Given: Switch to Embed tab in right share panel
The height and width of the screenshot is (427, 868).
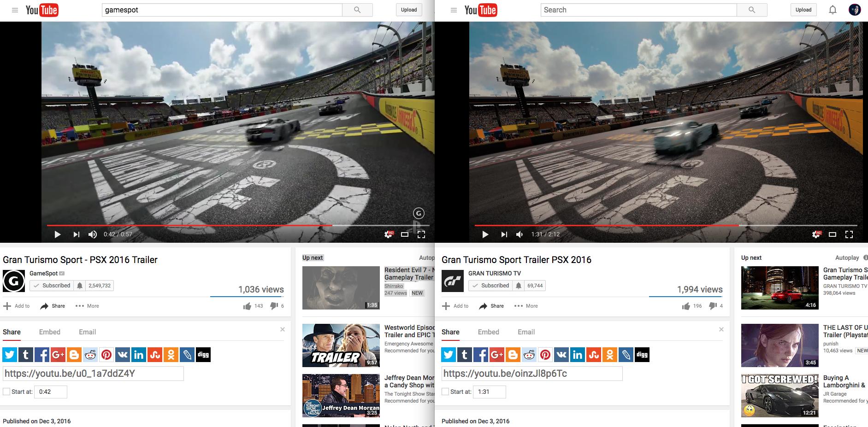Looking at the screenshot, I should coord(489,332).
